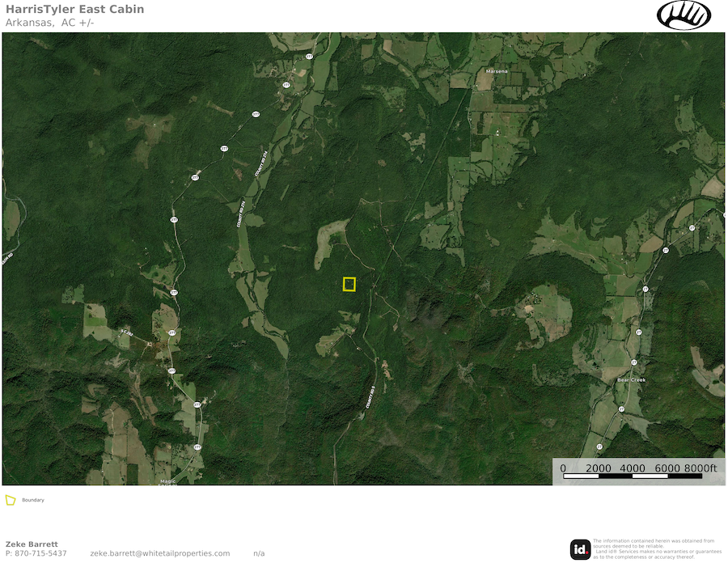
Task: Click the 377 route shield nearest Magic Springs
Action: tap(197, 447)
